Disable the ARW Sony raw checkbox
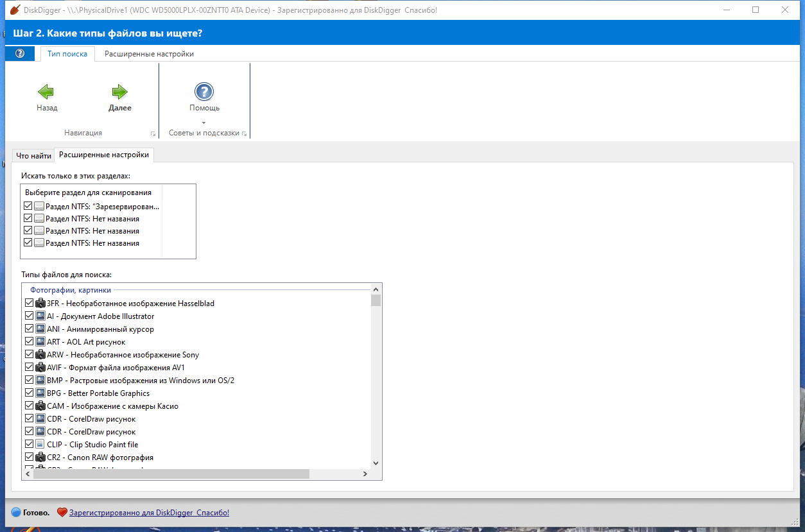This screenshot has height=532, width=805. pyautogui.click(x=29, y=354)
